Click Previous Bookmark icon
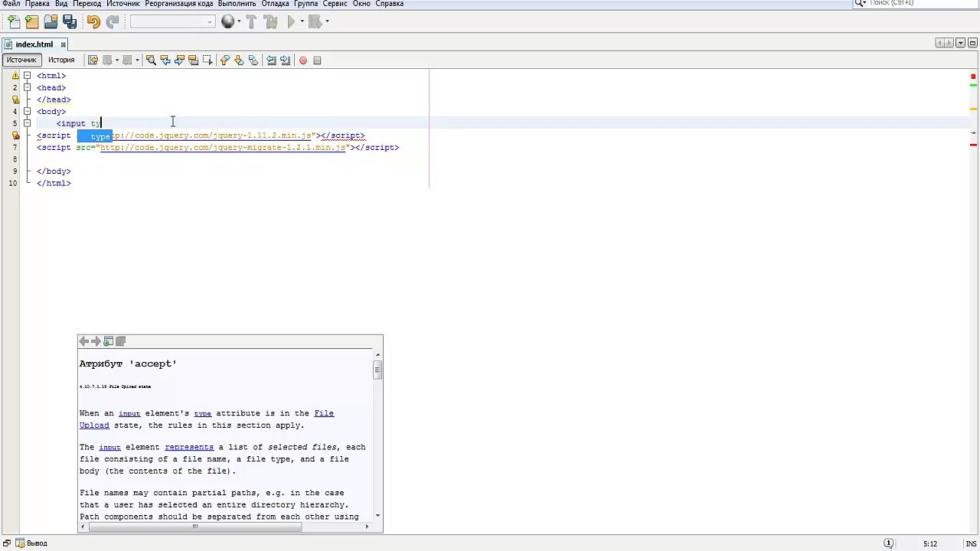Screen dimensions: 980x551 (x=224, y=60)
